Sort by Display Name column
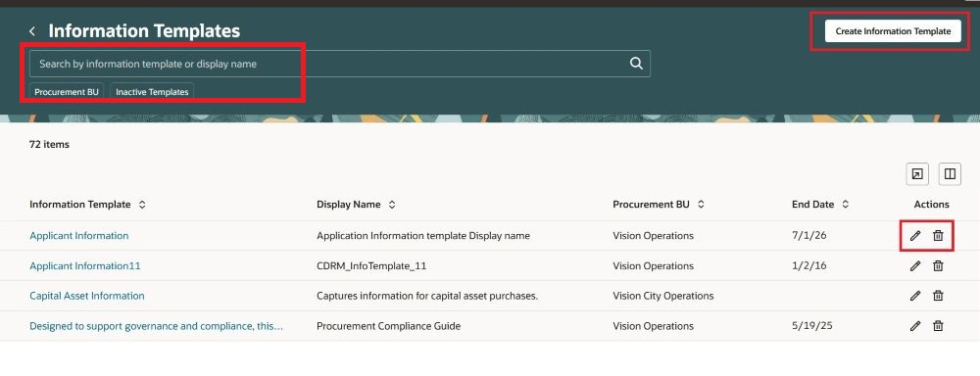Screen dimensions: 980x376 click(392, 205)
